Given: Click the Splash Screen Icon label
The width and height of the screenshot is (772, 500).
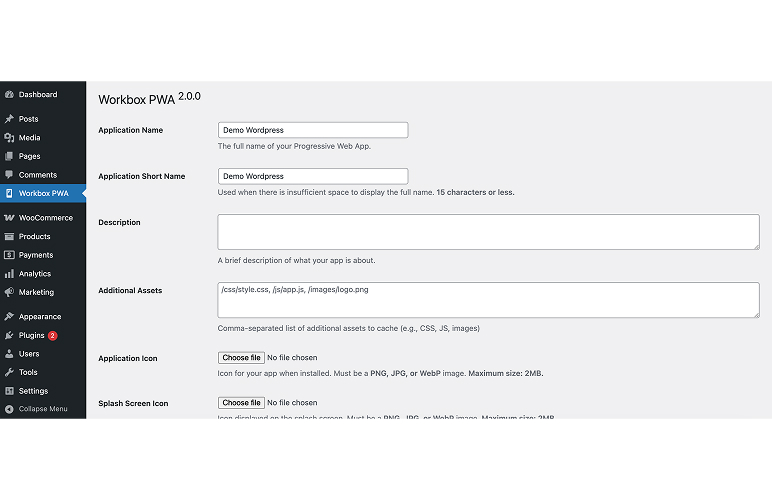Looking at the screenshot, I should coord(133,403).
